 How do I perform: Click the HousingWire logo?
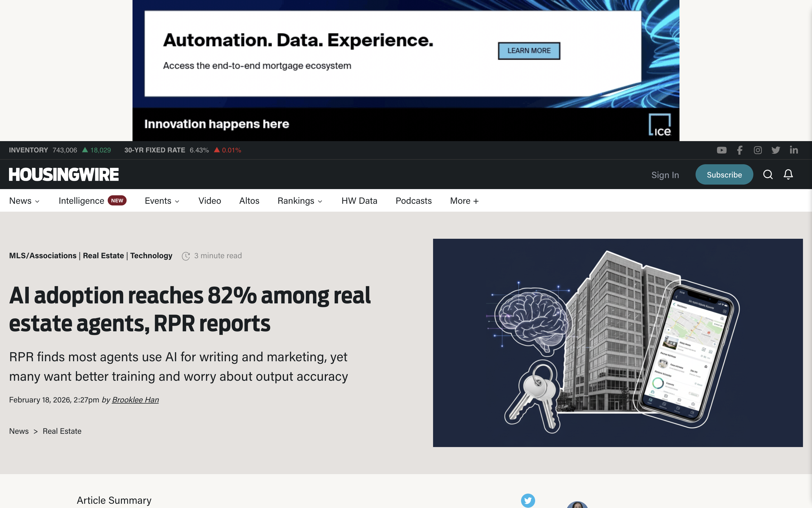[x=64, y=175]
